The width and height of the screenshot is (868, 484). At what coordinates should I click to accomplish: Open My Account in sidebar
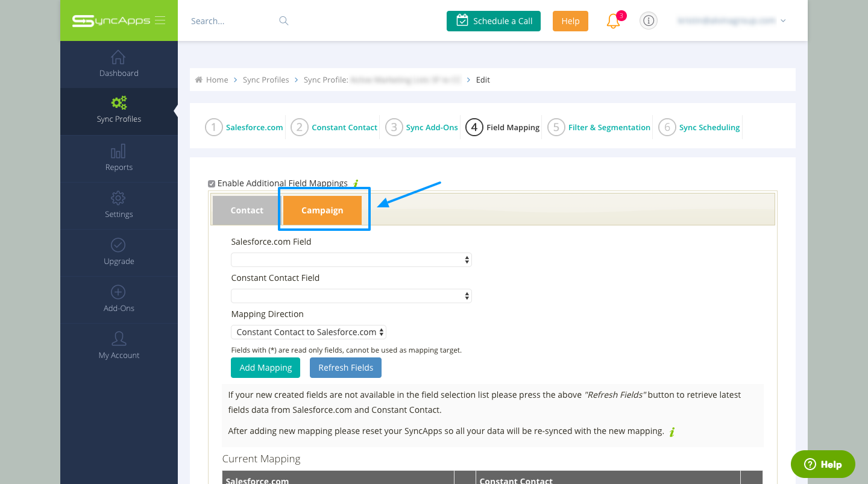[x=119, y=347]
